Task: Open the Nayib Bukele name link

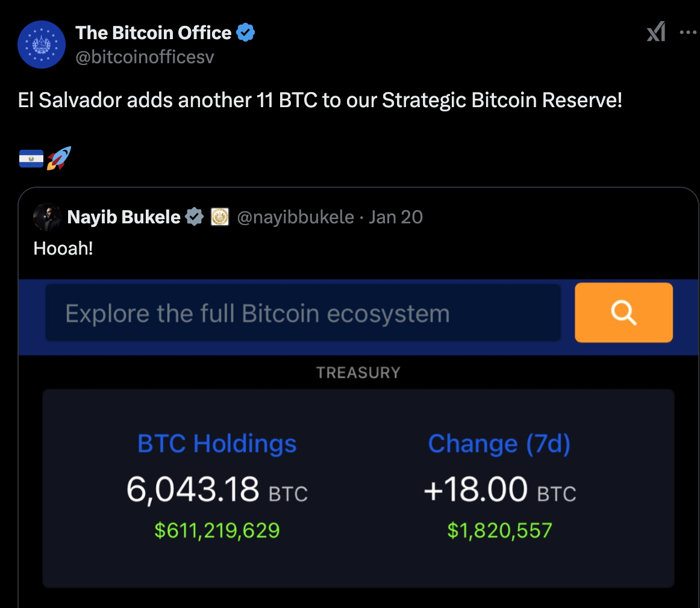Action: tap(123, 217)
